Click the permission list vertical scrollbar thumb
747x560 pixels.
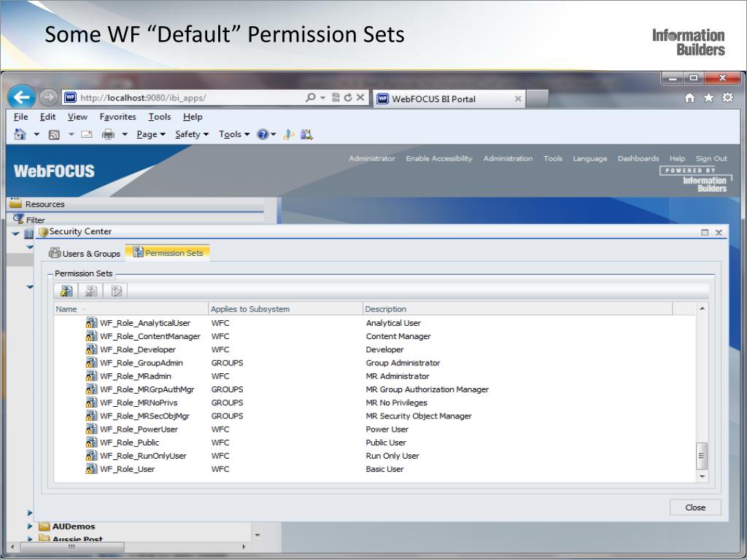(702, 456)
